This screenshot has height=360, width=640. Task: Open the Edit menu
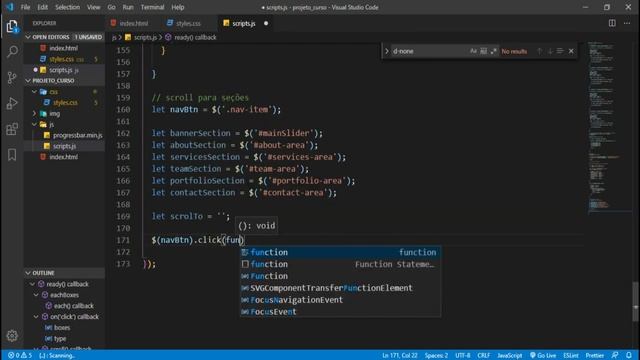(x=42, y=7)
